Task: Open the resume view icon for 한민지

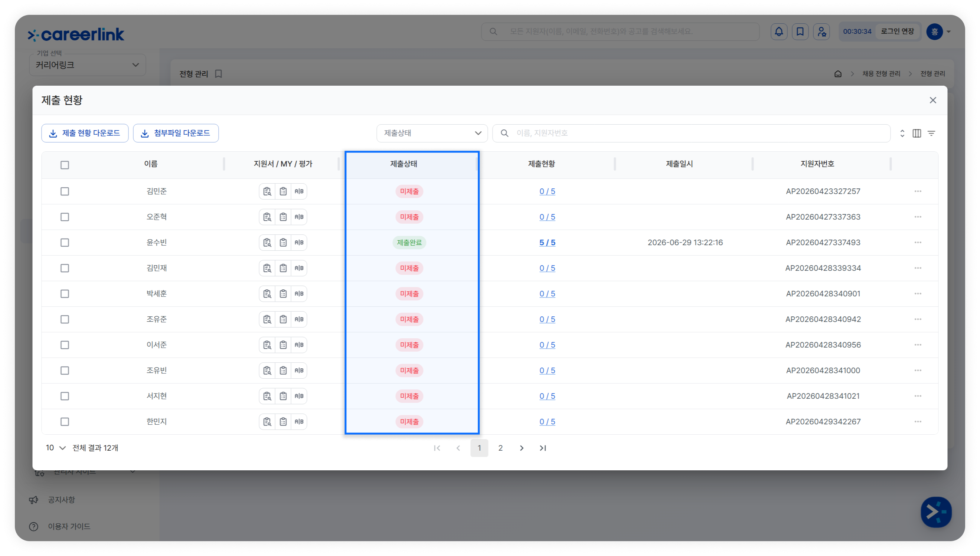Action: coord(267,422)
